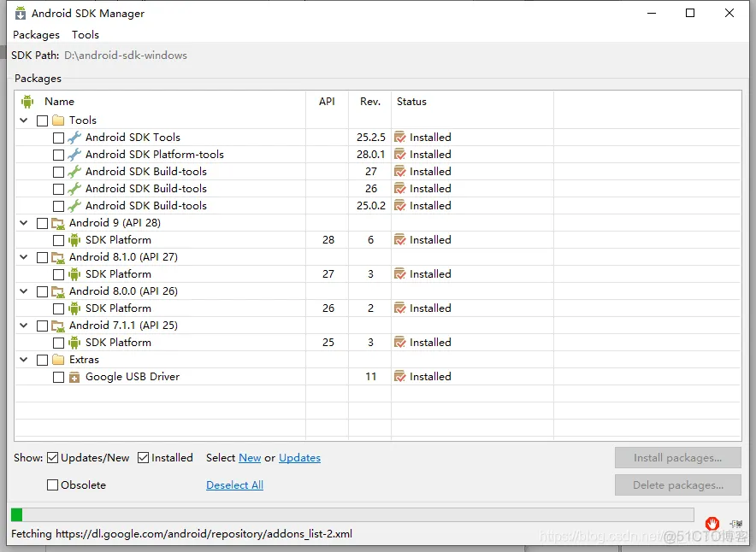756x552 pixels.
Task: Open the Packages menu
Action: tap(36, 35)
